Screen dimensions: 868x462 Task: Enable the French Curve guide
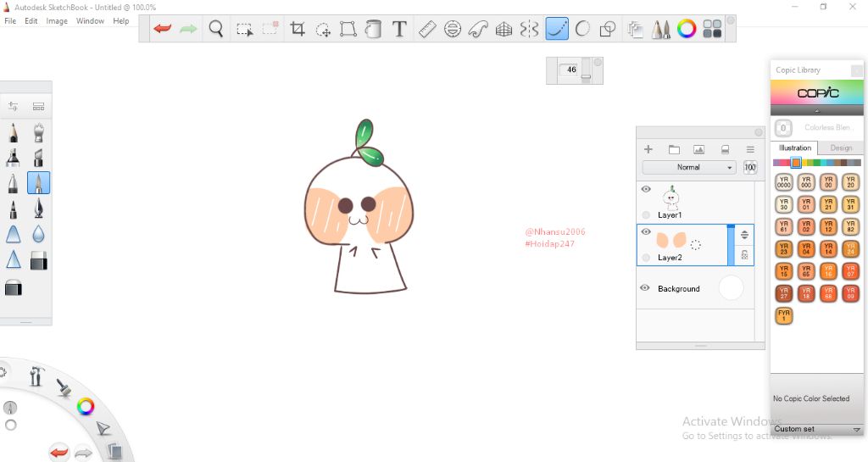[x=478, y=29]
